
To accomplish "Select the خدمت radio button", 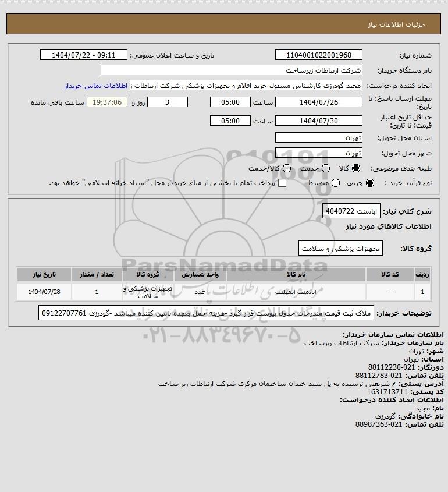I will point(326,168).
